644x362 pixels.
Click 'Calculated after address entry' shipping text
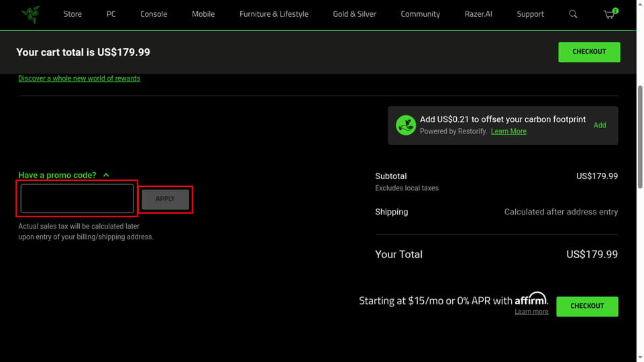point(561,212)
